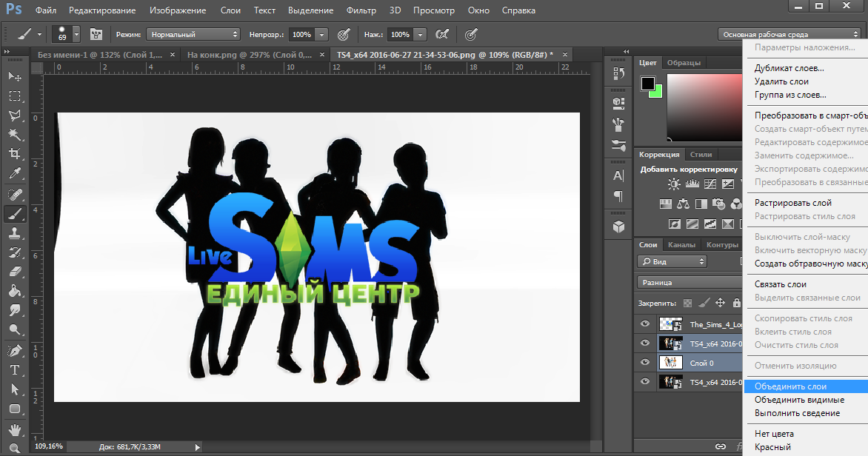The height and width of the screenshot is (456, 868).
Task: Hide the upper TS4_x64 layer
Action: point(645,343)
